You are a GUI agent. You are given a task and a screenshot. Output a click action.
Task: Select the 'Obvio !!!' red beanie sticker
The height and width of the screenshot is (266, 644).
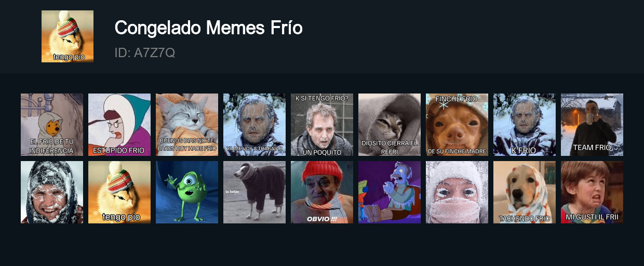pos(322,192)
